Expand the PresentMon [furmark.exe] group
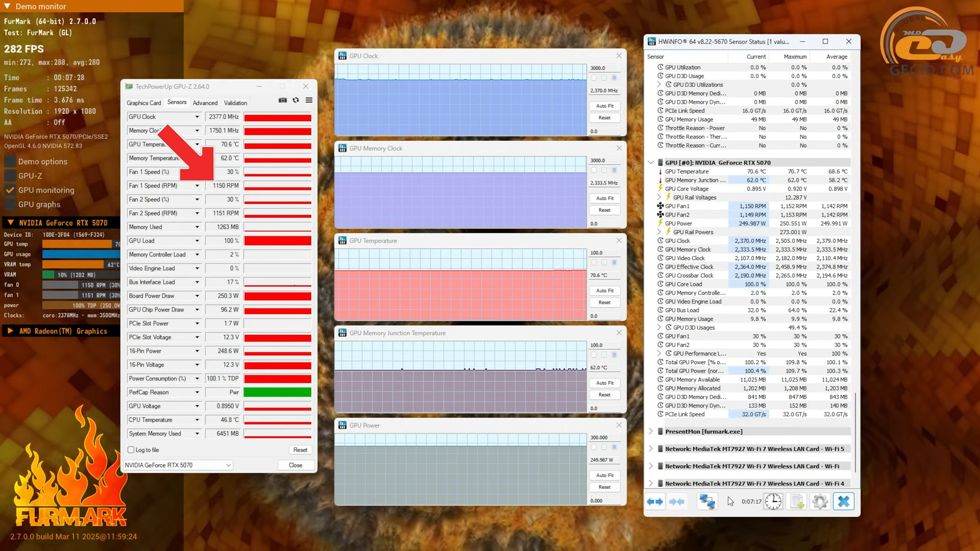 [x=651, y=432]
